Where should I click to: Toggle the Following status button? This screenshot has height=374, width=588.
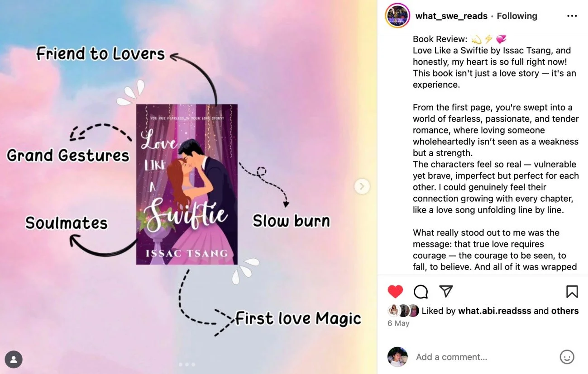[x=517, y=16]
